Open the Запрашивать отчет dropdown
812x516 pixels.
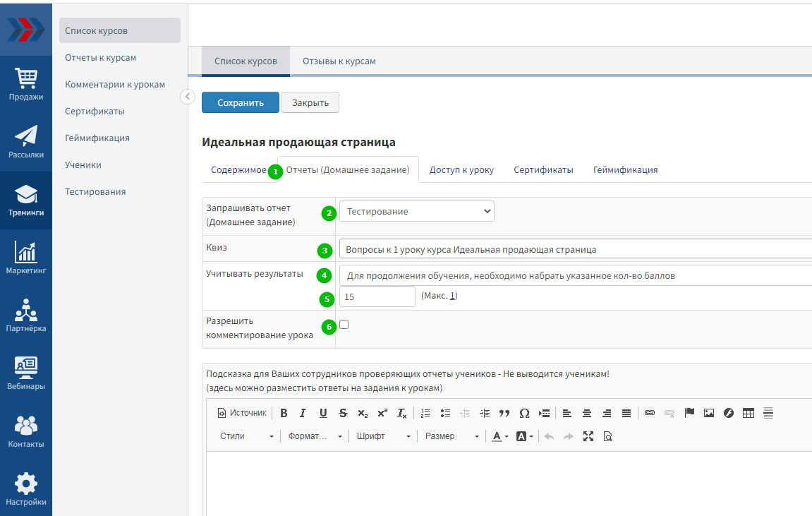point(417,211)
